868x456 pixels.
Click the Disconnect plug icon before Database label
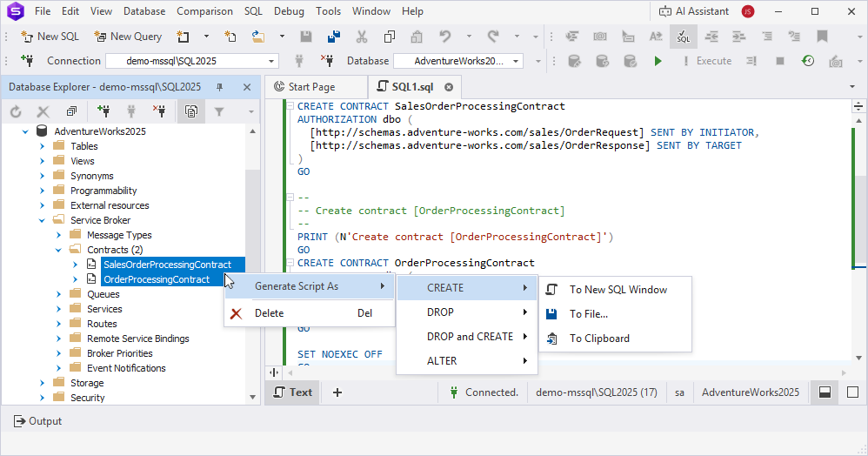tap(327, 60)
